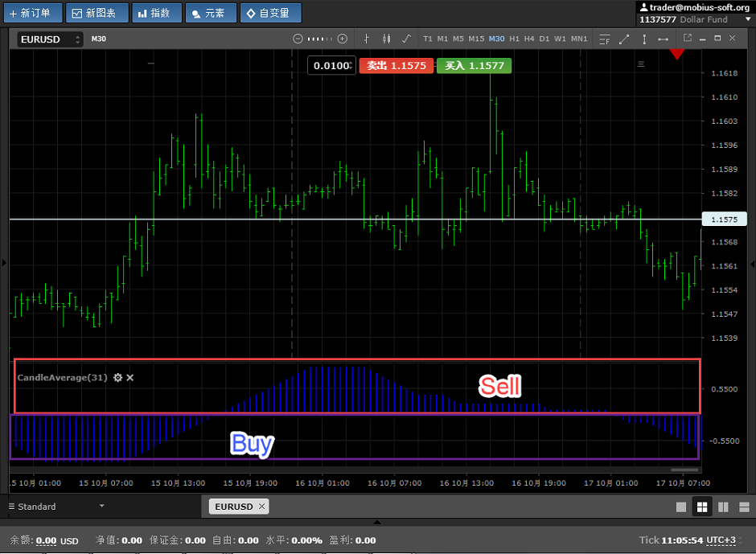Click the trader@mobius-soft.org account
The width and height of the screenshot is (756, 554).
coord(694,7)
